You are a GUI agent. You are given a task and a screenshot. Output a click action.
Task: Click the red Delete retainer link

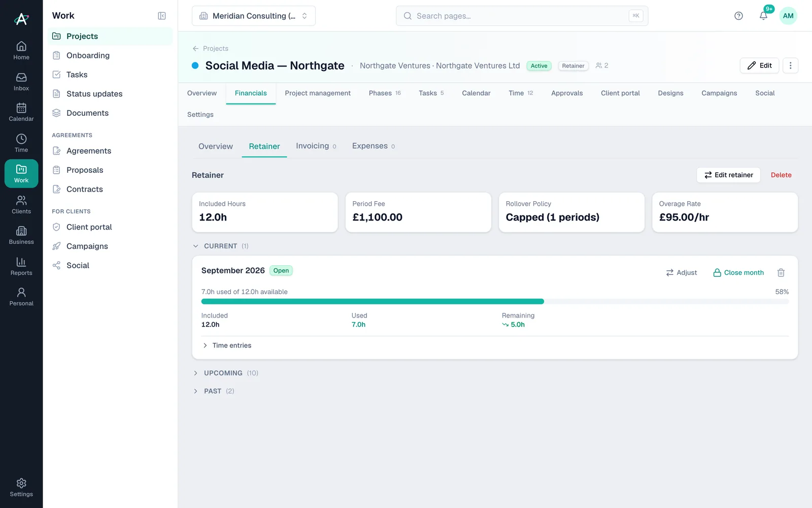(x=781, y=175)
